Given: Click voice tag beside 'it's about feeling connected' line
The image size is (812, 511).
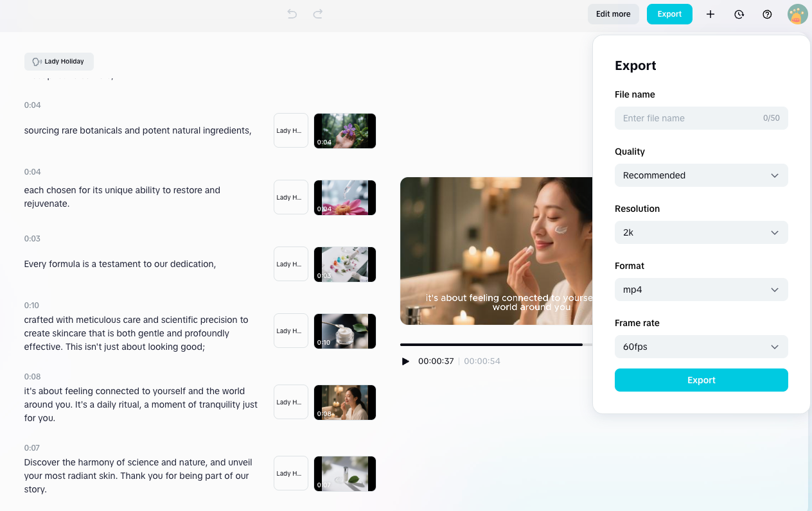Looking at the screenshot, I should point(291,402).
